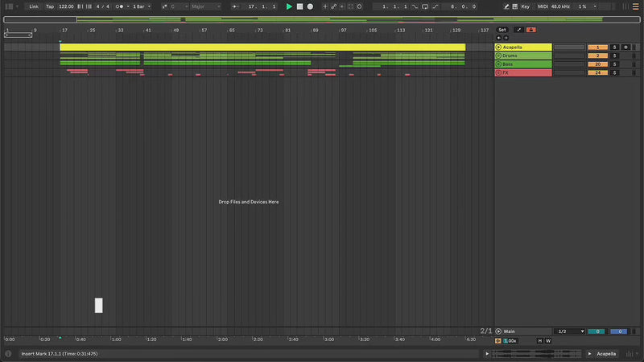Image resolution: width=644 pixels, height=362 pixels.
Task: Open the hamburger menu at top right
Action: [x=634, y=6]
